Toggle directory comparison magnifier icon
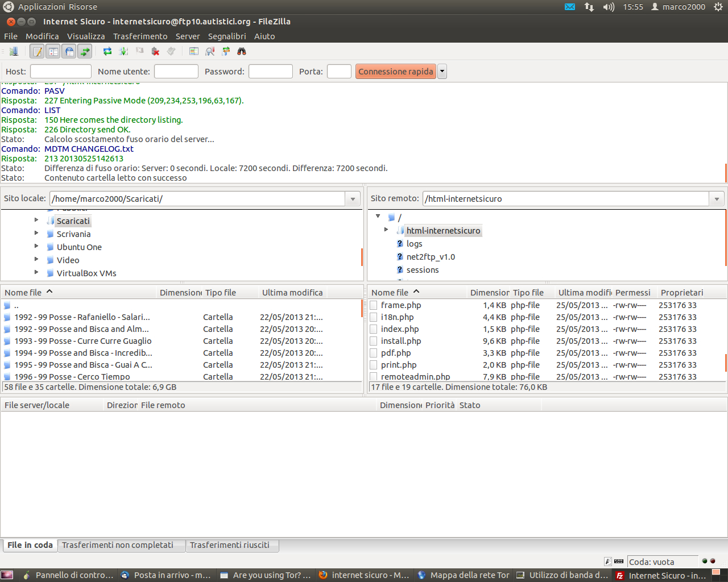This screenshot has width=728, height=582. pos(210,52)
